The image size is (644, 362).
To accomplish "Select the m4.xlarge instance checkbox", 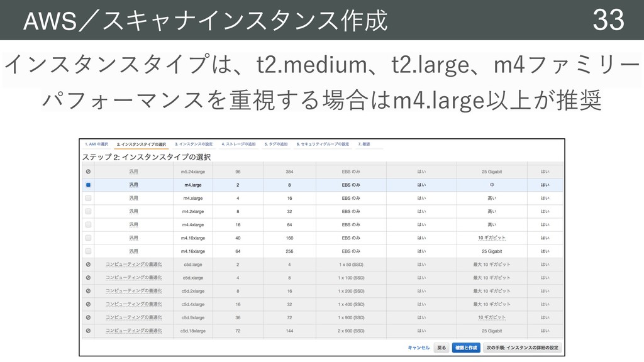I will pyautogui.click(x=88, y=198).
